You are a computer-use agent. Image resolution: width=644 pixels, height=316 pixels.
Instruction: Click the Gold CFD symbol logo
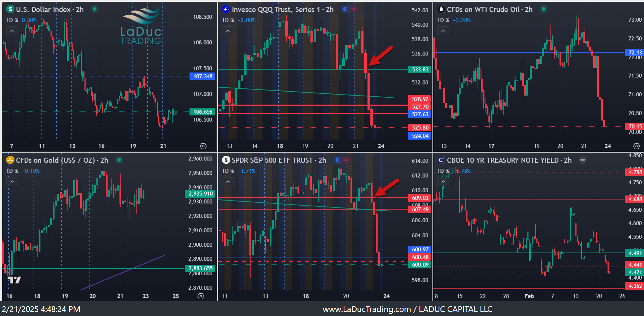click(x=10, y=160)
